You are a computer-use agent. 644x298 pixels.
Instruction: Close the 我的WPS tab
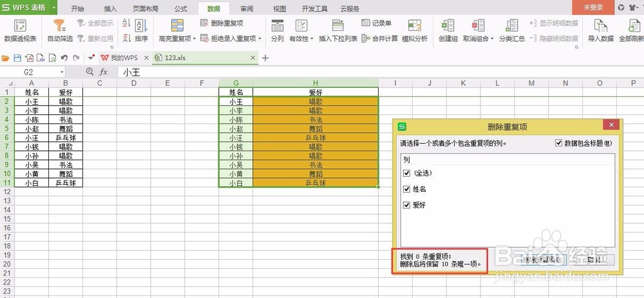[x=147, y=58]
